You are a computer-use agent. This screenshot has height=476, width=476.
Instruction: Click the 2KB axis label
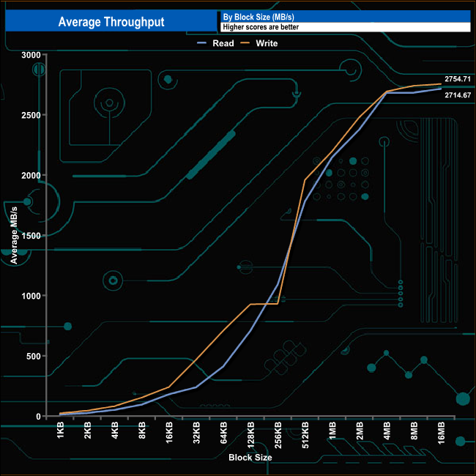88,430
